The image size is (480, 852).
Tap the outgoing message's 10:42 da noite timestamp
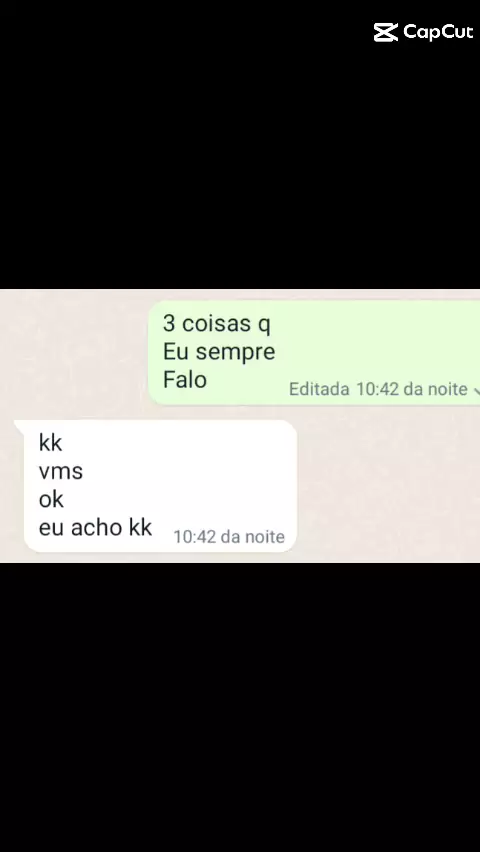click(412, 390)
